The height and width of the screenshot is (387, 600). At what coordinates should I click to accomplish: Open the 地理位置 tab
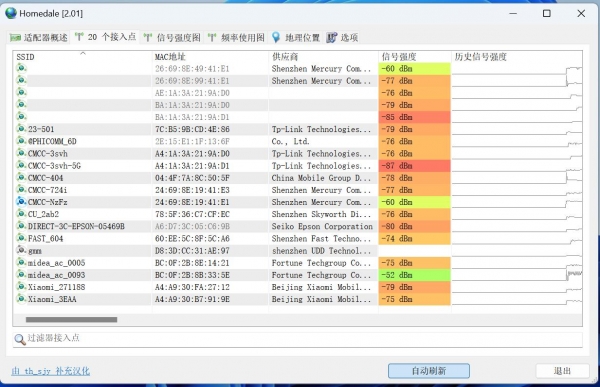(x=296, y=38)
